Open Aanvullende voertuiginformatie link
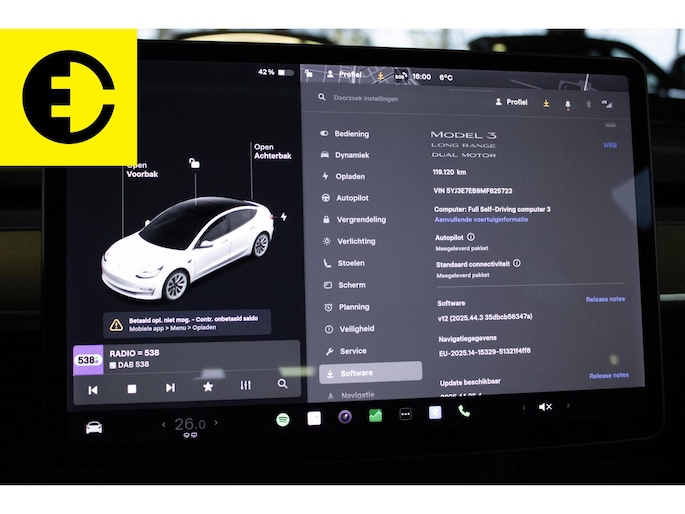 pyautogui.click(x=481, y=219)
